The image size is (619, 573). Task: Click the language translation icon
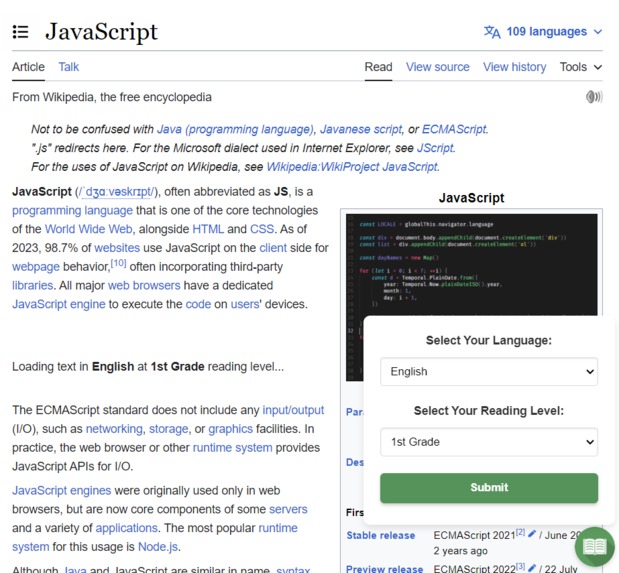point(492,32)
